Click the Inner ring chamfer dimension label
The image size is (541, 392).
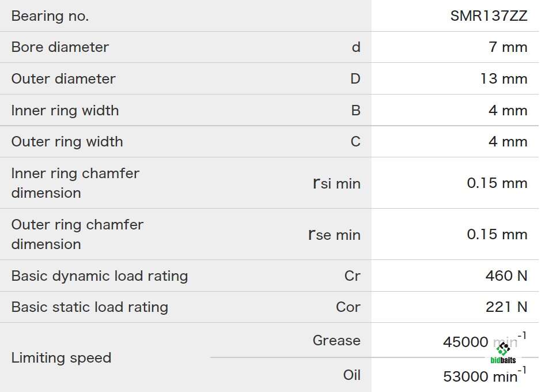click(x=75, y=183)
